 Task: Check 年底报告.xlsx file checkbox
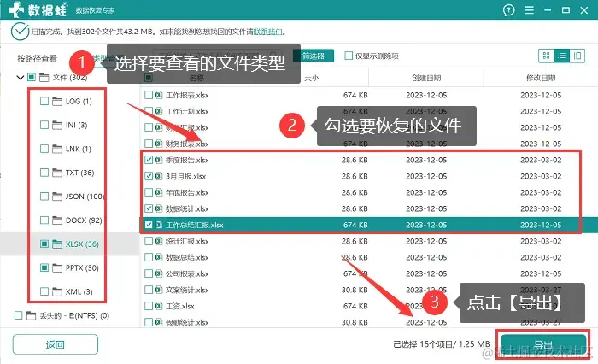[149, 192]
